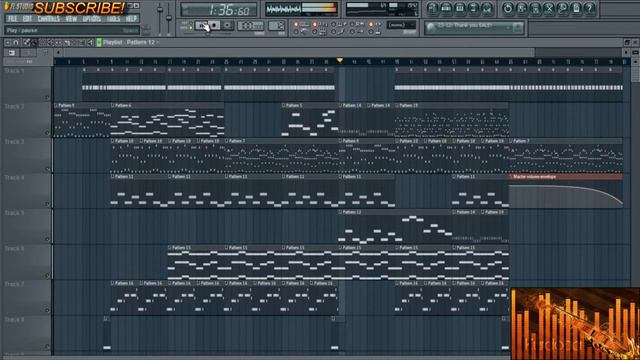This screenshot has width=640, height=360.
Task: Click the Playlist - Pattern 12 title
Action: [129, 42]
